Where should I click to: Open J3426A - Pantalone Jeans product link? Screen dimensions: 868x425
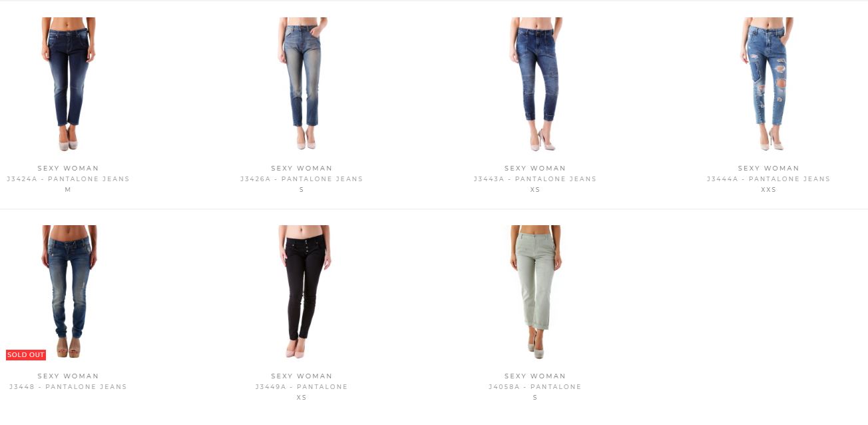click(x=302, y=179)
